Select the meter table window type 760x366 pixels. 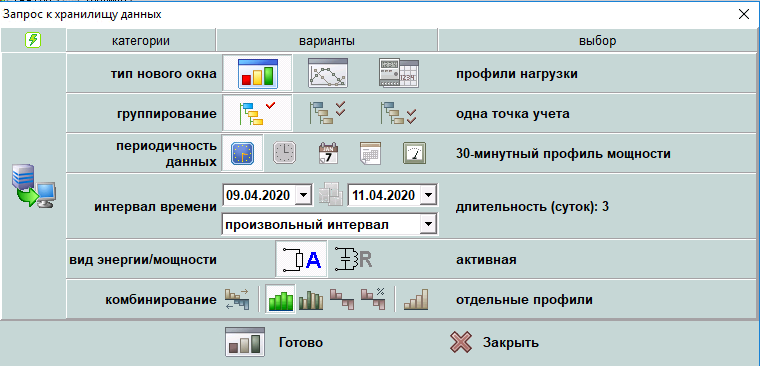point(398,73)
